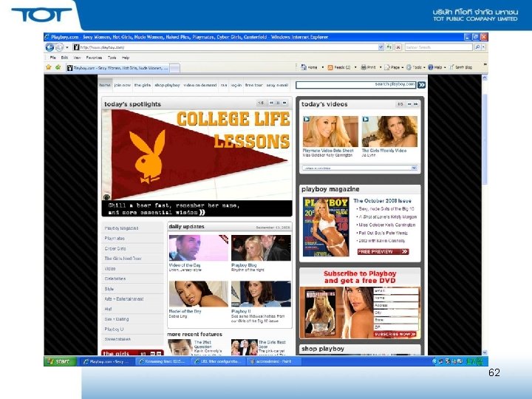This screenshot has width=532, height=399.
Task: Open the blue Help toolbar menu
Action: pyautogui.click(x=437, y=67)
